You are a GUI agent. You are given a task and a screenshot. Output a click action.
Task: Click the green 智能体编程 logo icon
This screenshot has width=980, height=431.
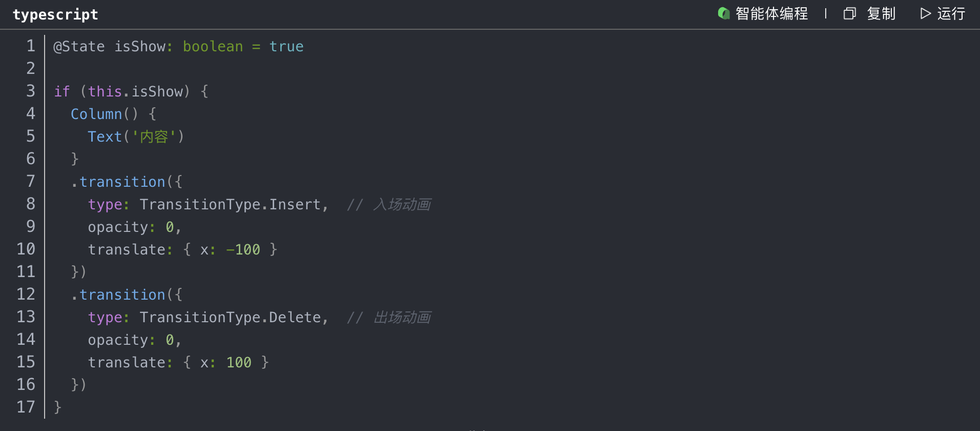724,13
